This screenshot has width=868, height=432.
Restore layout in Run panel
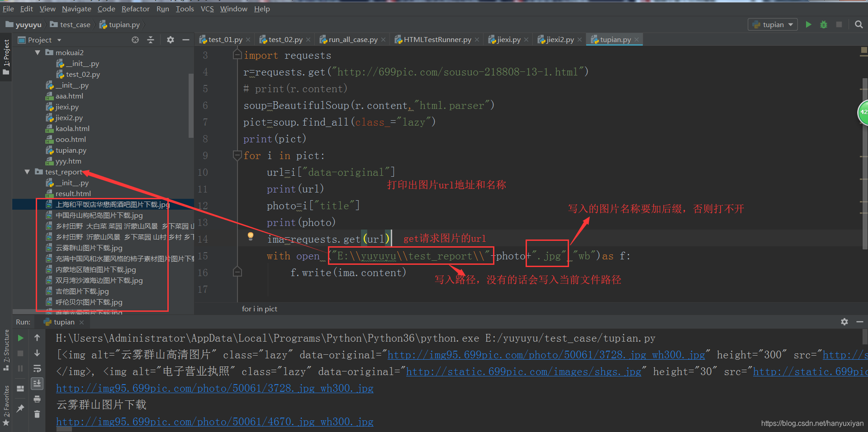[20, 388]
